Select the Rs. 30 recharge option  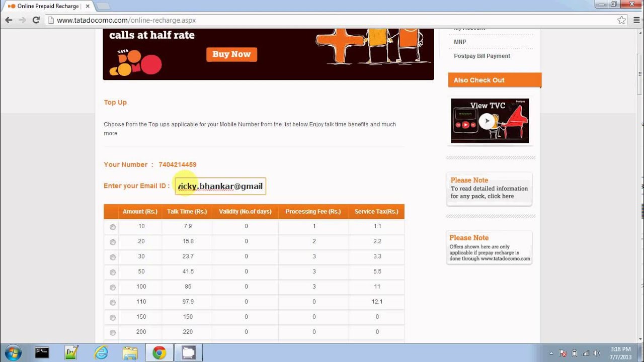tap(113, 257)
